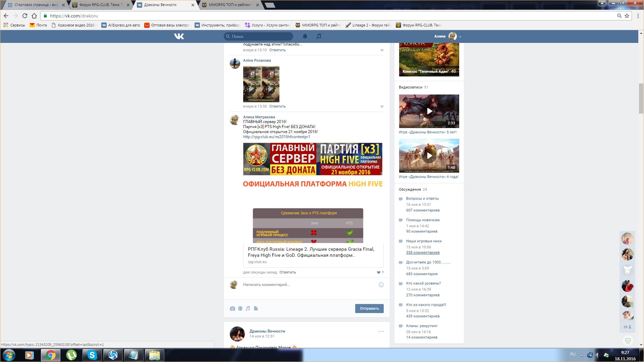Expand Алина profile dropdown menu
Image resolution: width=644 pixels, height=362 pixels.
point(460,37)
